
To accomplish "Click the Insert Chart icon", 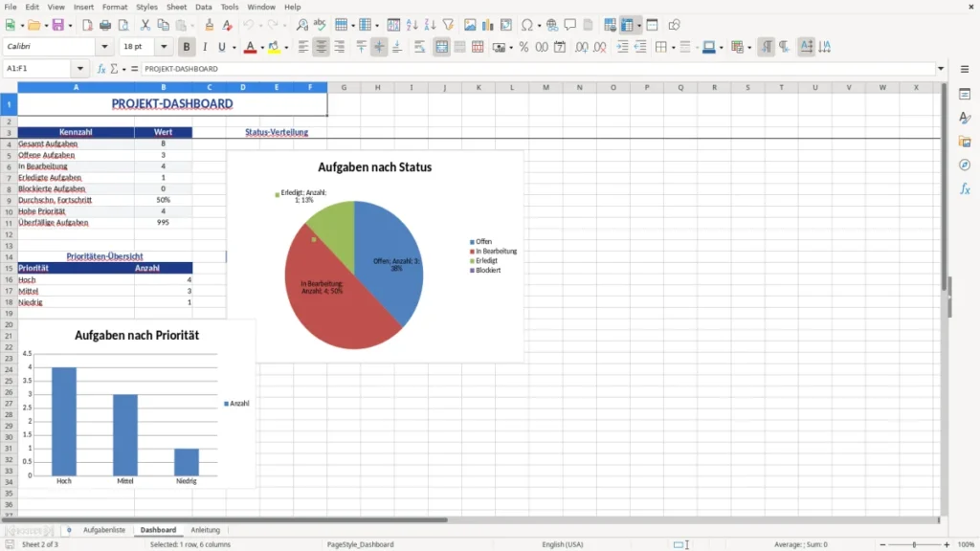I will 487,25.
